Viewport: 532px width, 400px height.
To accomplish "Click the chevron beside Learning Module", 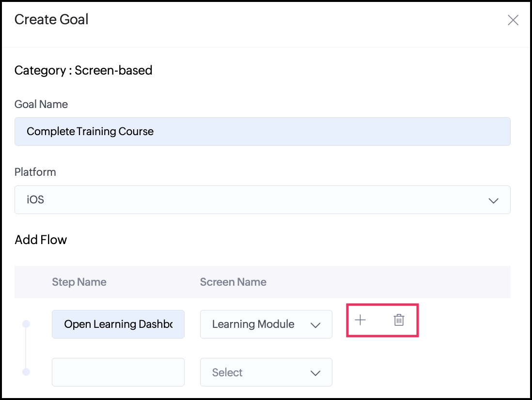I will pyautogui.click(x=315, y=324).
